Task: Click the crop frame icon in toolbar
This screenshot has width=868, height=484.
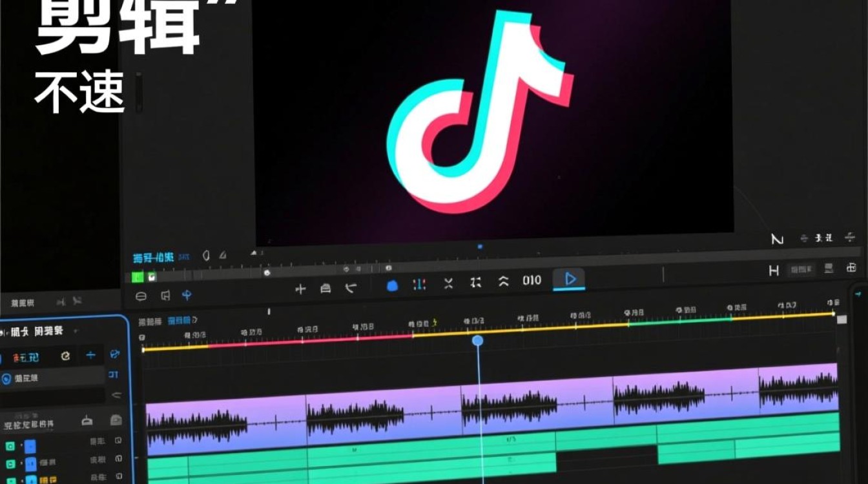Action: (476, 283)
